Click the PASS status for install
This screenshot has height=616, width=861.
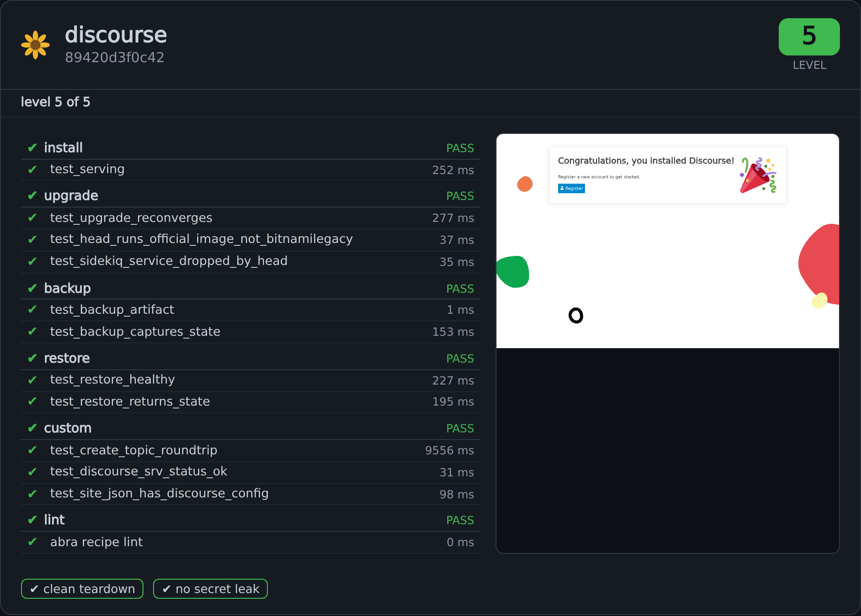point(460,148)
